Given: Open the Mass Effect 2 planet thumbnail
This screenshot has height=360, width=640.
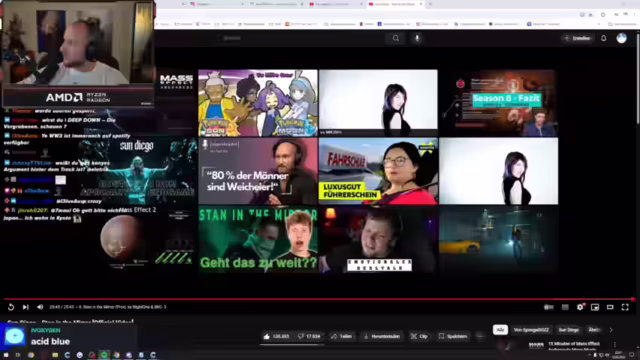Looking at the screenshot, I should [x=139, y=239].
